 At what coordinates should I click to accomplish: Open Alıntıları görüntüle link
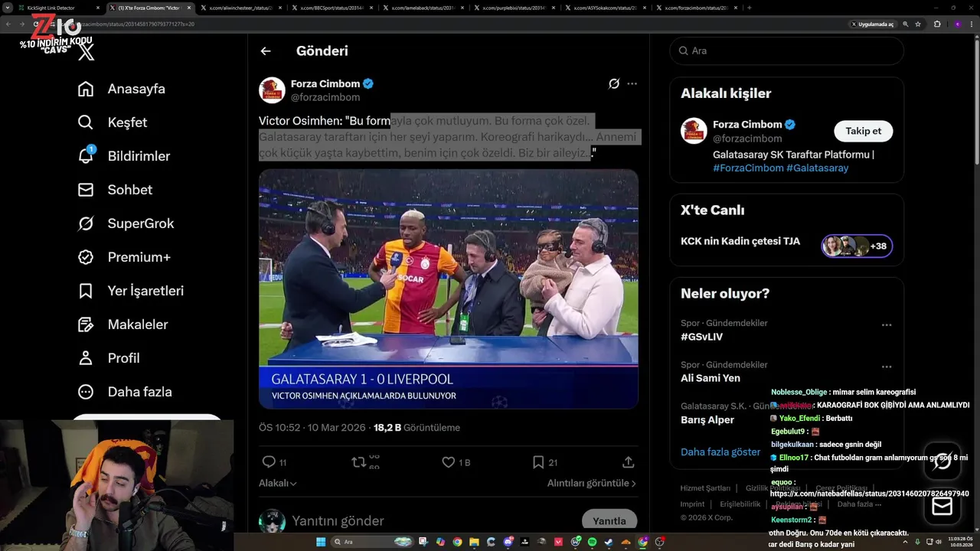(592, 484)
